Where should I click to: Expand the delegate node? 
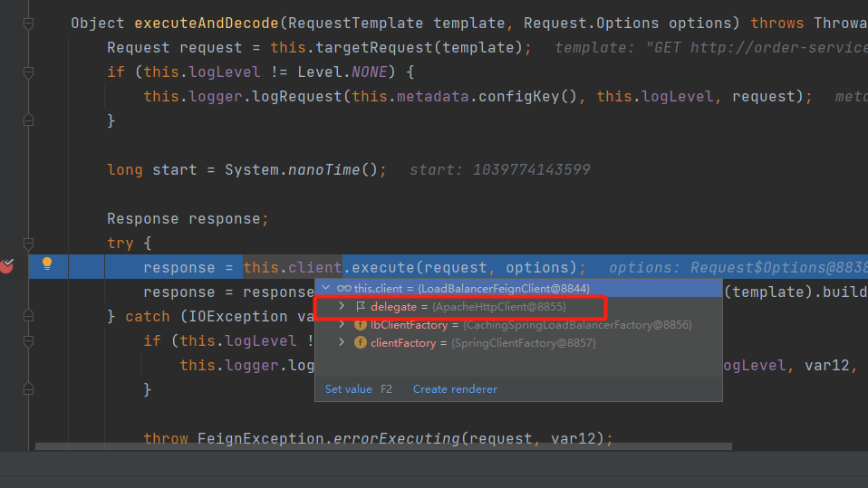click(x=342, y=307)
